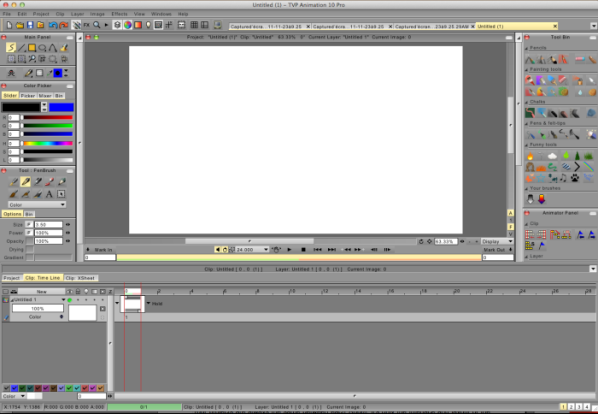Open the Layer menu

pos(77,14)
